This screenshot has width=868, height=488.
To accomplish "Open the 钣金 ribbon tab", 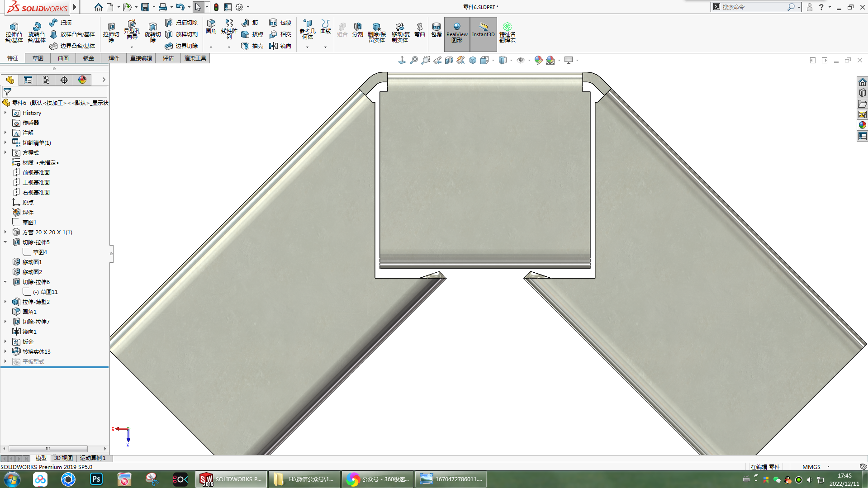I will coord(89,58).
